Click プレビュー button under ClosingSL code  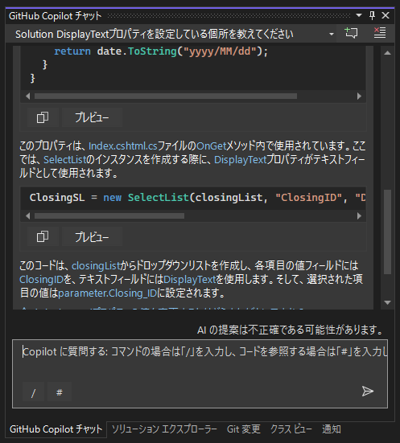[x=92, y=237]
